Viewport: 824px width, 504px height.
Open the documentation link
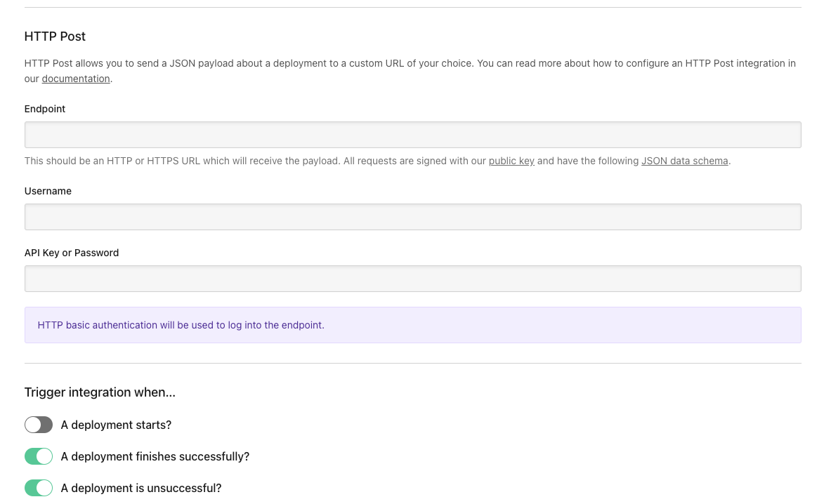[76, 79]
